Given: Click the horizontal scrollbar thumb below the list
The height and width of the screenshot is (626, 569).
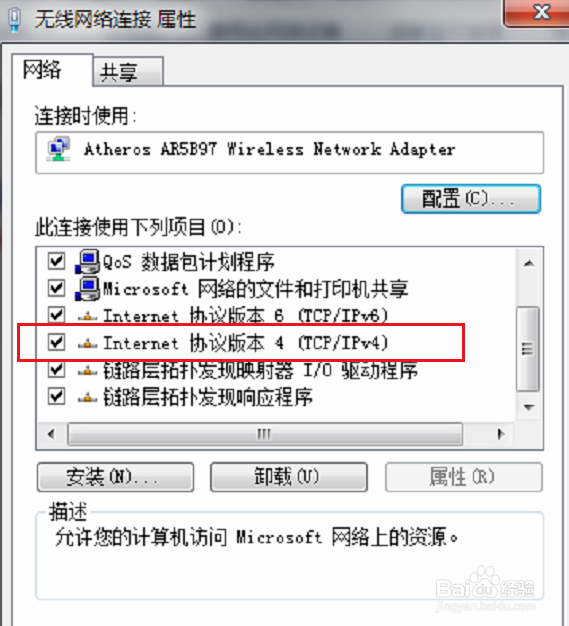Looking at the screenshot, I should click(265, 434).
